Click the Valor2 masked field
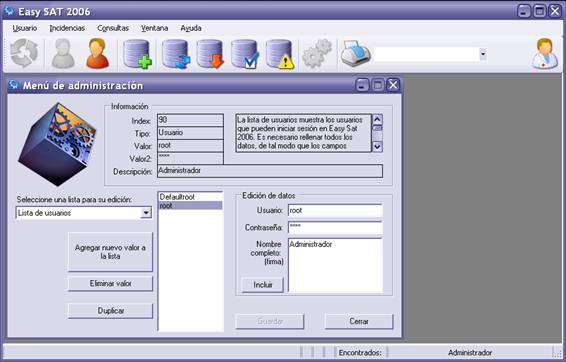 [190, 158]
